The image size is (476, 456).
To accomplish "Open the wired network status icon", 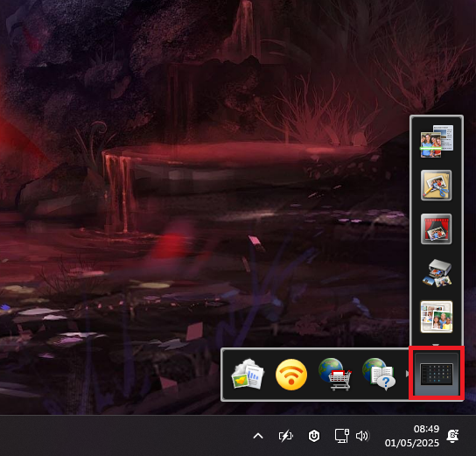I will pos(342,436).
